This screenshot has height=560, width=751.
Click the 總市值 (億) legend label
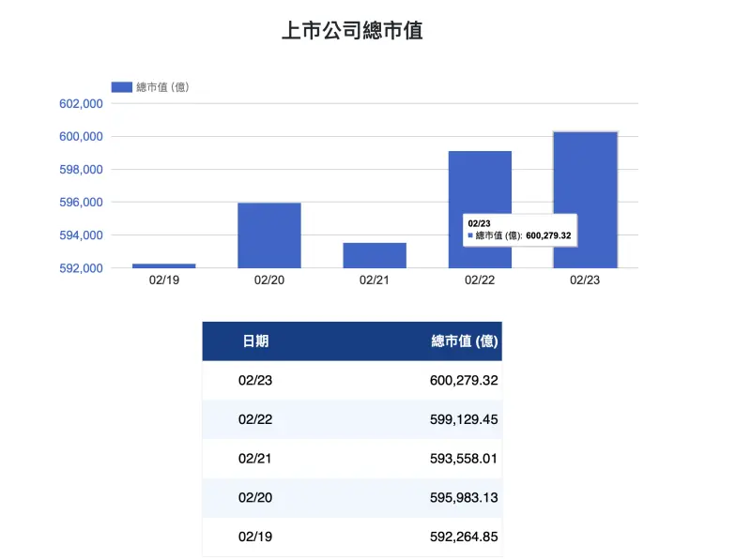tap(162, 87)
